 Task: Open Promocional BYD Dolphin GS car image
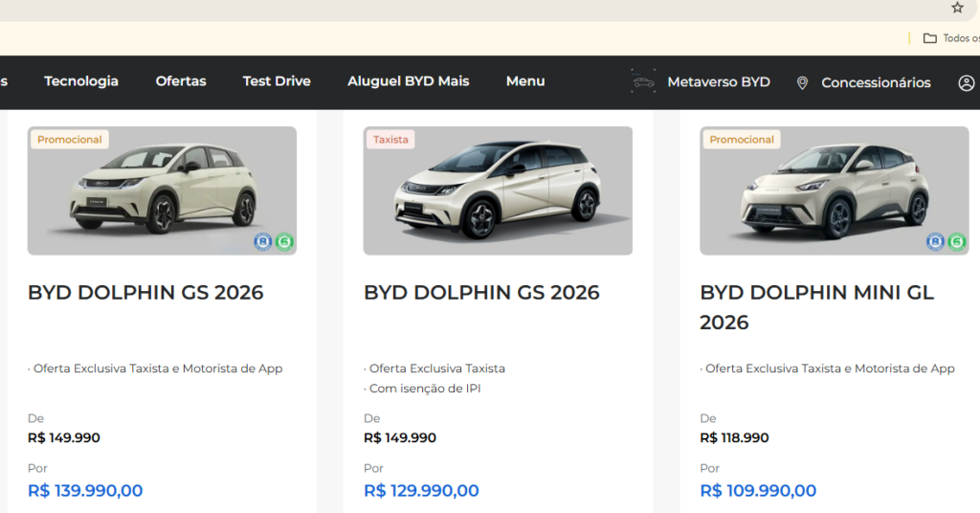click(162, 190)
